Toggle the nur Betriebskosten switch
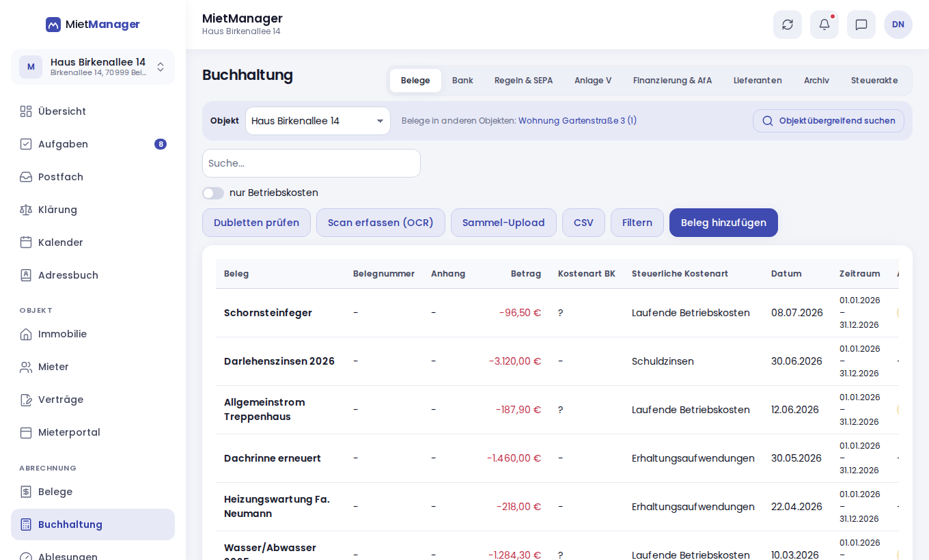Image resolution: width=929 pixels, height=560 pixels. point(213,193)
